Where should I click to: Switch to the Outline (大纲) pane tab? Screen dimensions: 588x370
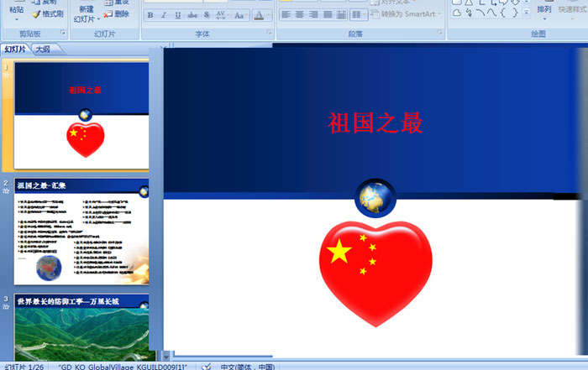point(43,49)
